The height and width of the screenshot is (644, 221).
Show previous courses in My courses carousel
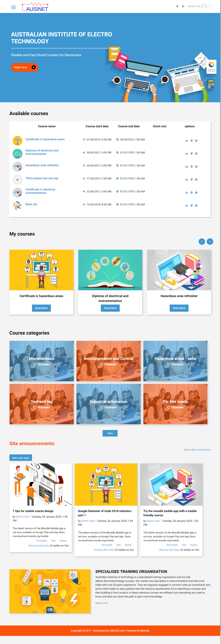(202, 242)
